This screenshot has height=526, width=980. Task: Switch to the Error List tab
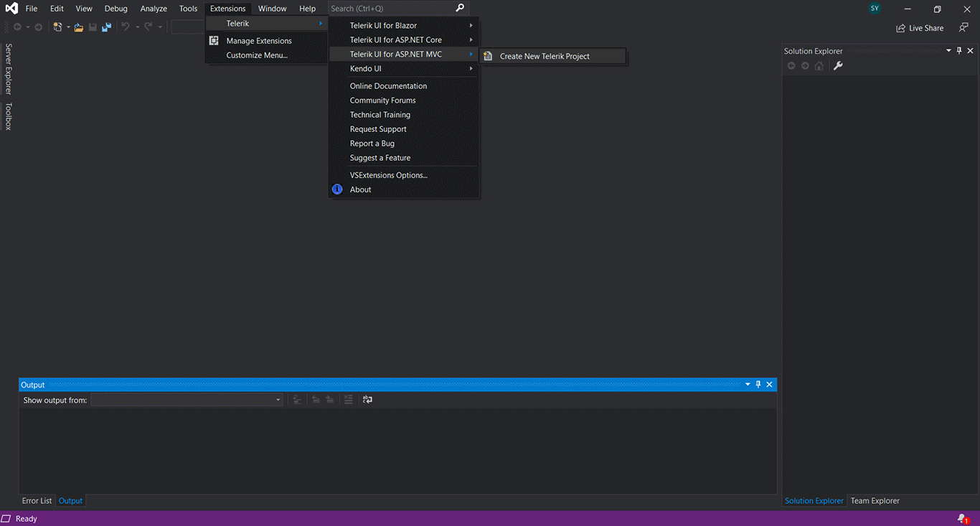[x=37, y=501]
